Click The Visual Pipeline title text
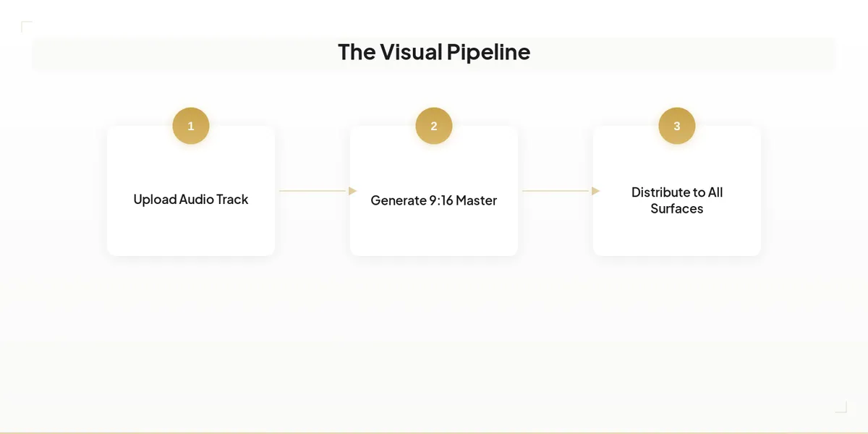Screen dimensions: 868x434 (x=434, y=52)
